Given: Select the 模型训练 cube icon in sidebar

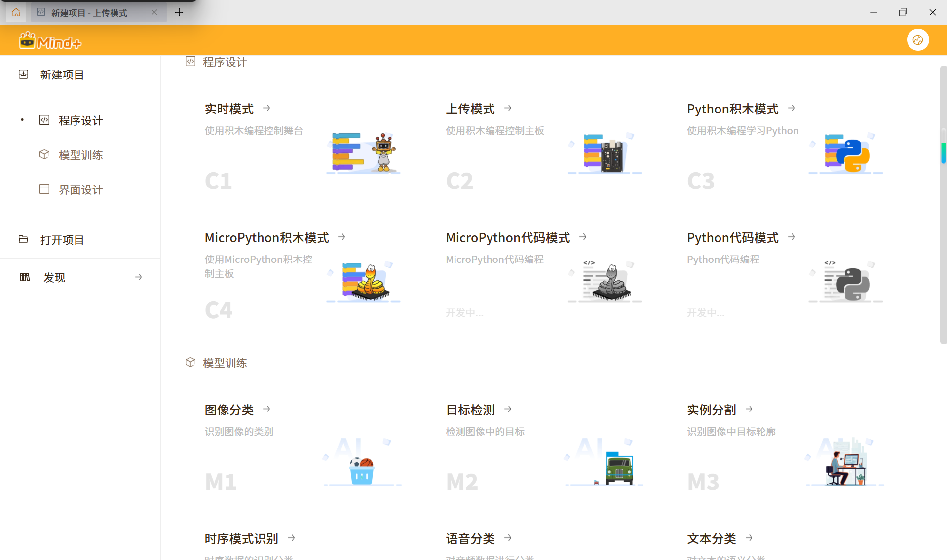Looking at the screenshot, I should [44, 154].
